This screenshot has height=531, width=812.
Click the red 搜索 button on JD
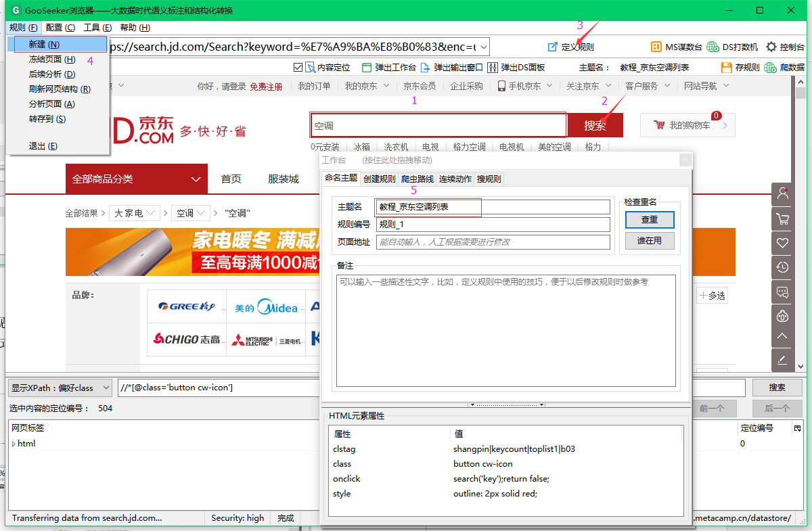click(595, 125)
